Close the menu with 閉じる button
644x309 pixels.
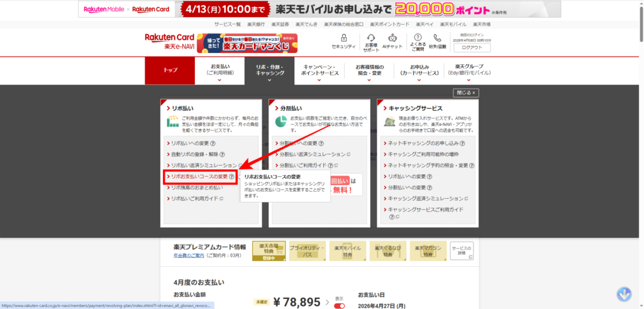click(x=465, y=93)
